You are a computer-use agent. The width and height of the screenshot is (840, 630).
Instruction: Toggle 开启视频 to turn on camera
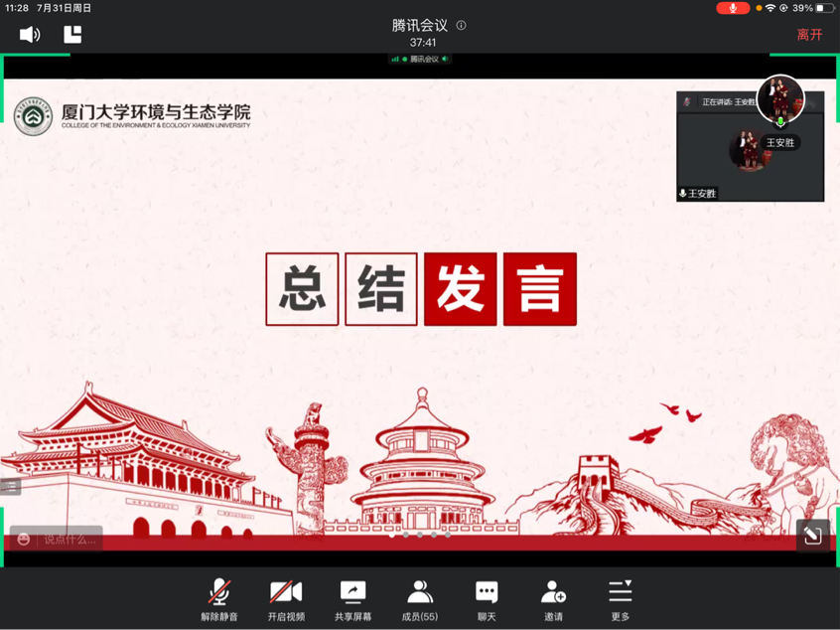tap(286, 601)
